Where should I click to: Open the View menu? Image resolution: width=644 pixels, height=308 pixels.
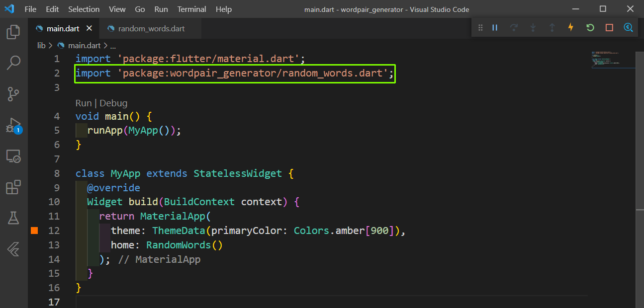click(x=117, y=9)
